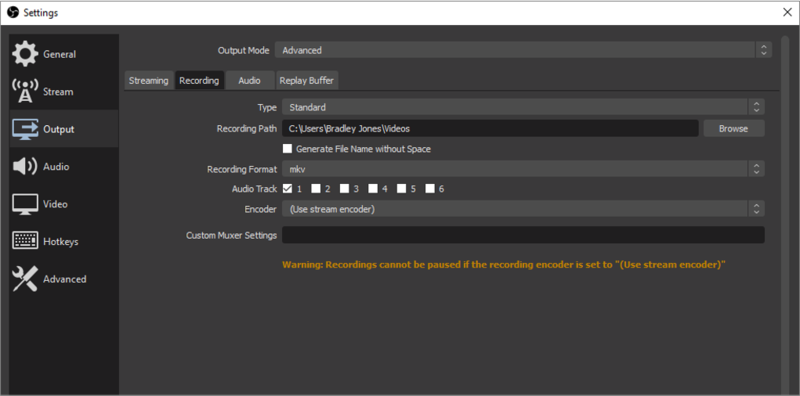The image size is (800, 396).
Task: Uncheck Audio Track 1
Action: pos(287,189)
